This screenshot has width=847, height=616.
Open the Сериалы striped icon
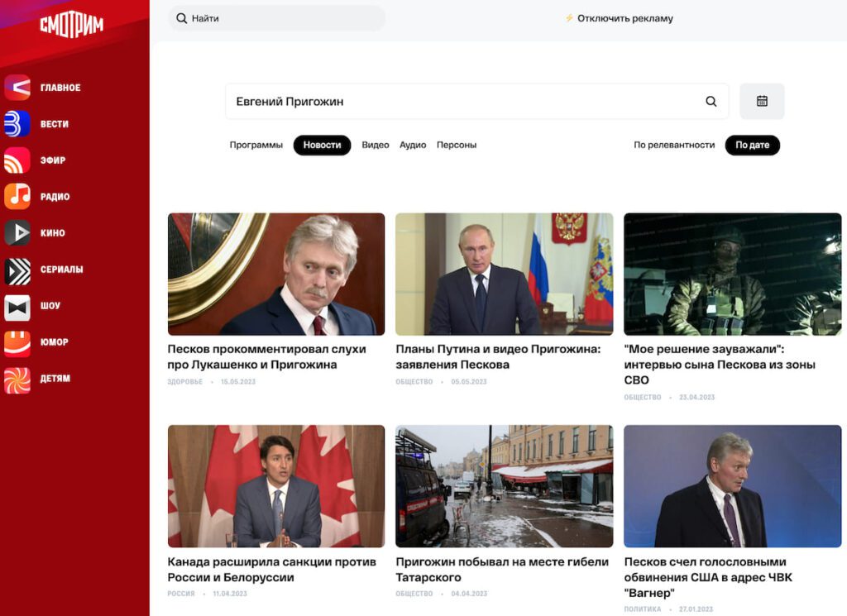[x=17, y=270]
